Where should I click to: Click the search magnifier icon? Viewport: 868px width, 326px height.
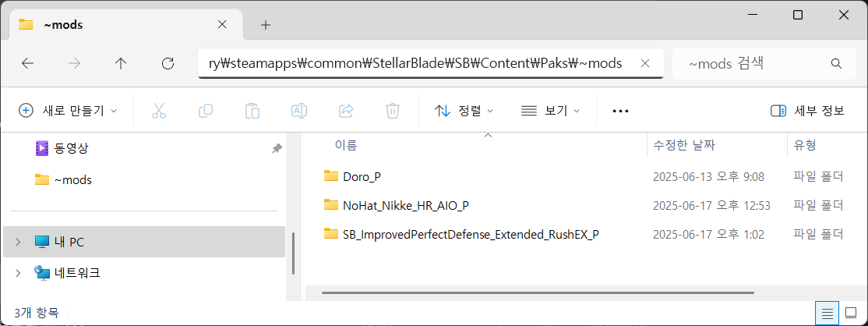pyautogui.click(x=836, y=63)
